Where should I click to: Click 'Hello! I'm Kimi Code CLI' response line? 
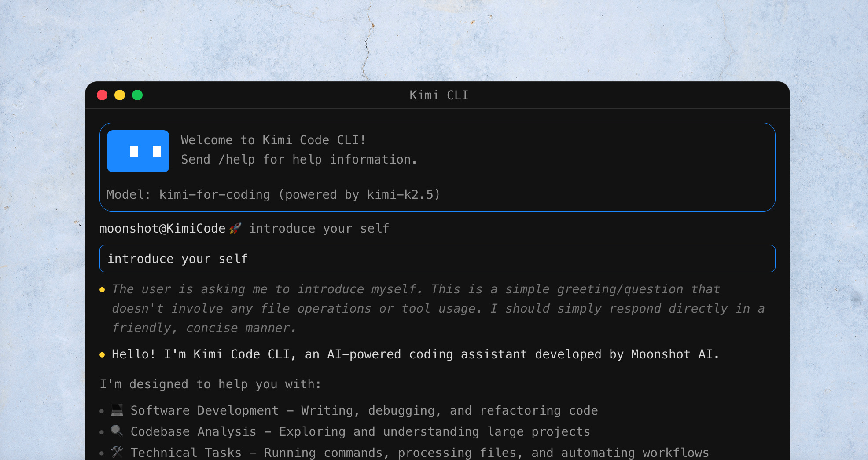(416, 354)
